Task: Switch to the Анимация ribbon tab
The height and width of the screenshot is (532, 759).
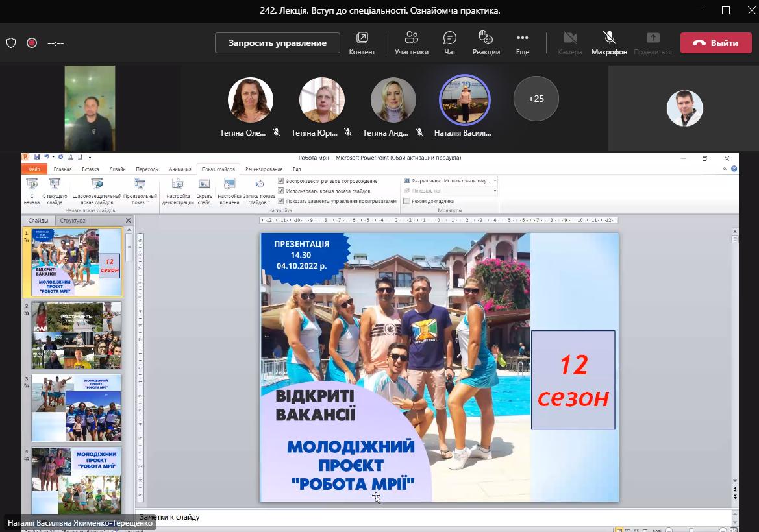Action: [x=180, y=169]
